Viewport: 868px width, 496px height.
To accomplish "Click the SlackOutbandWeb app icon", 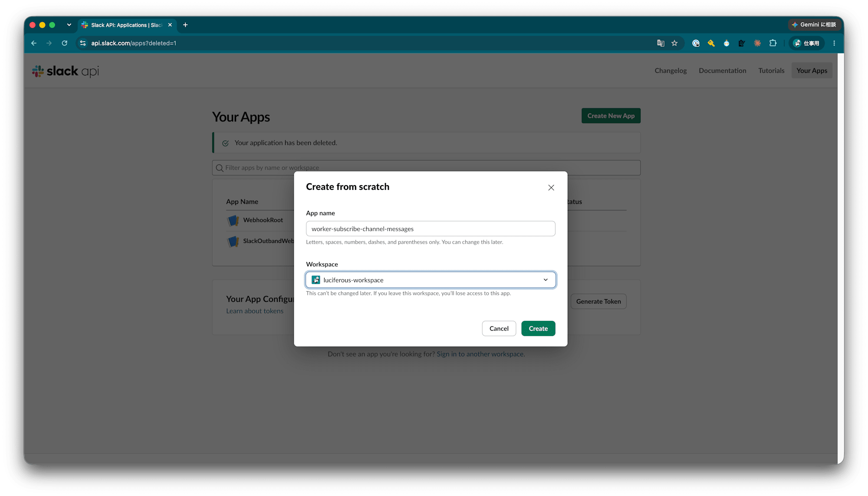I will [x=233, y=241].
